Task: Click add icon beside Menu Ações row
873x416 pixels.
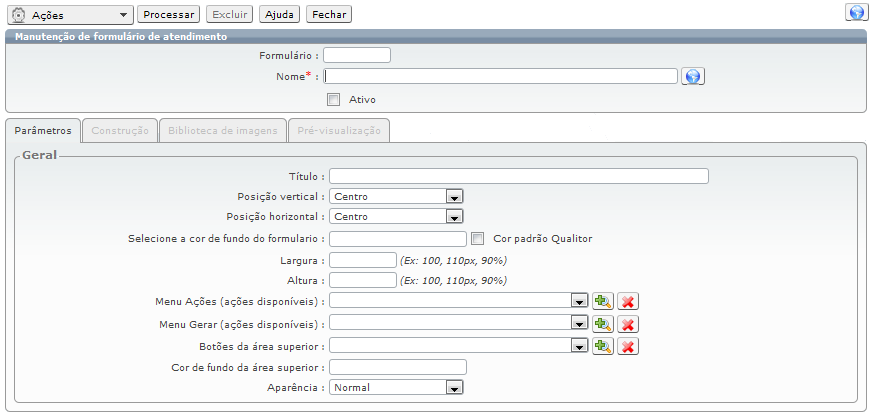Action: [x=602, y=301]
